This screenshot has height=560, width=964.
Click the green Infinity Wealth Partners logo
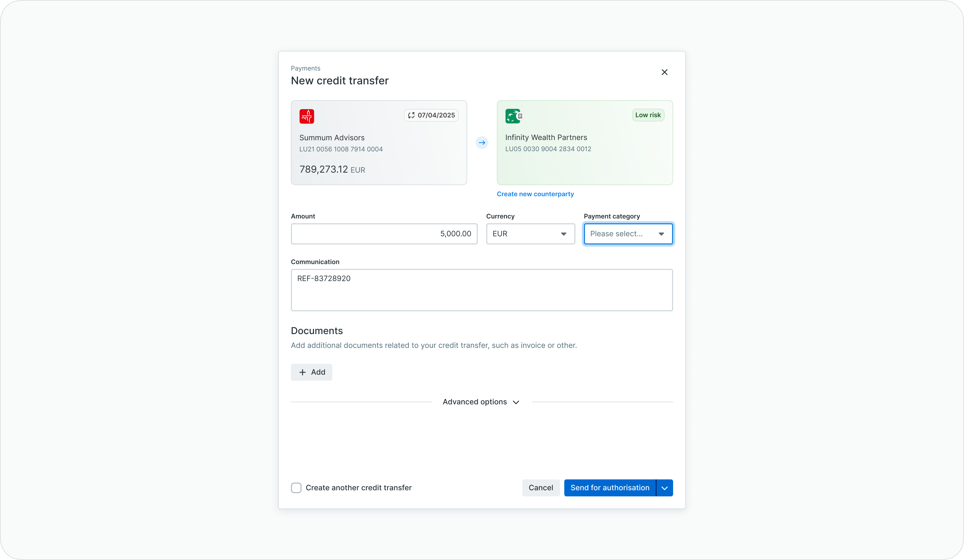pos(512,116)
